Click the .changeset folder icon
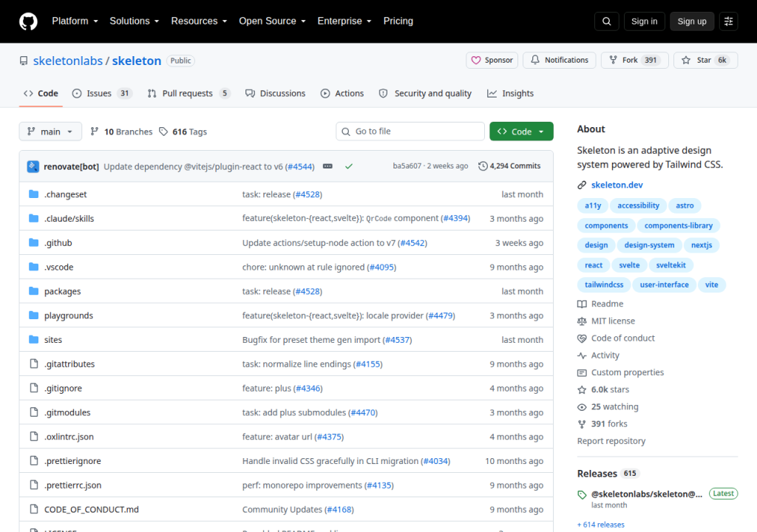The height and width of the screenshot is (532, 757). tap(33, 194)
